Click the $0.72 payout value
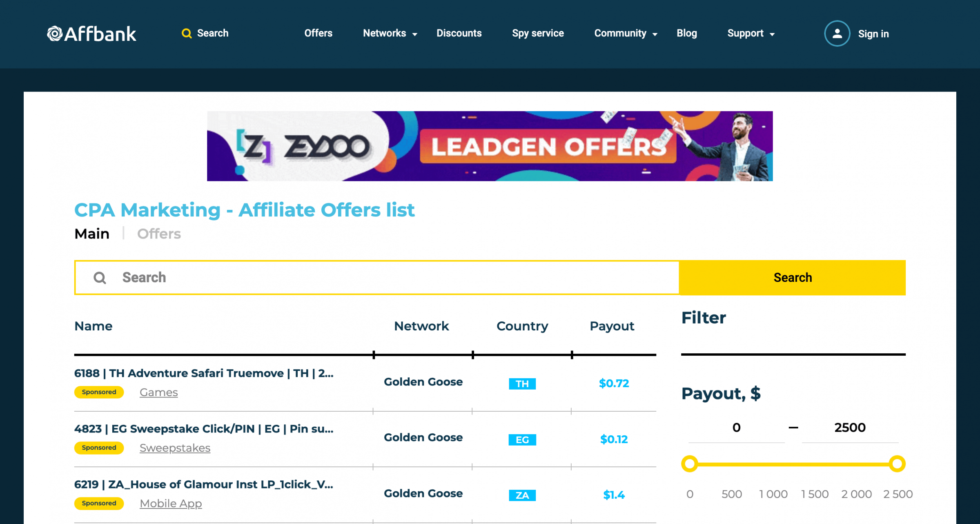Viewport: 980px width, 524px height. pyautogui.click(x=614, y=384)
